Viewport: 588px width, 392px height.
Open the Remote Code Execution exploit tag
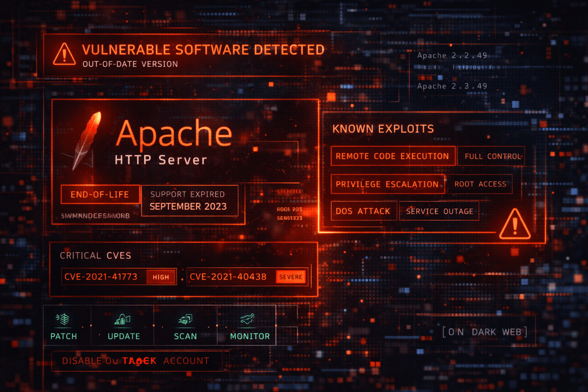click(393, 156)
